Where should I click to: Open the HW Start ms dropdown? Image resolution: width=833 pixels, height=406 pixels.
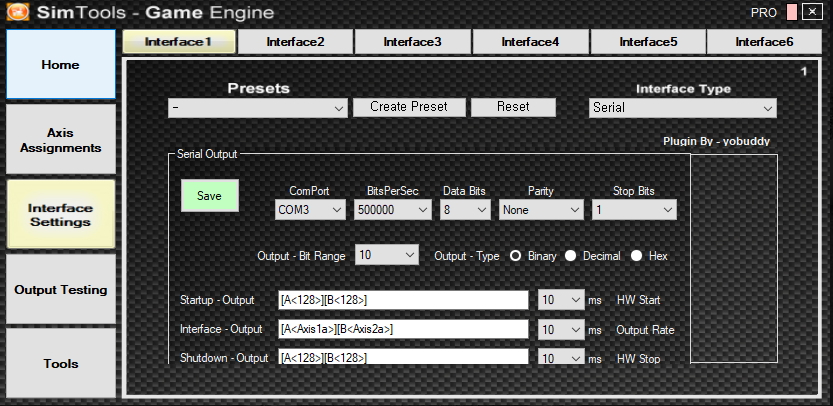pyautogui.click(x=561, y=300)
